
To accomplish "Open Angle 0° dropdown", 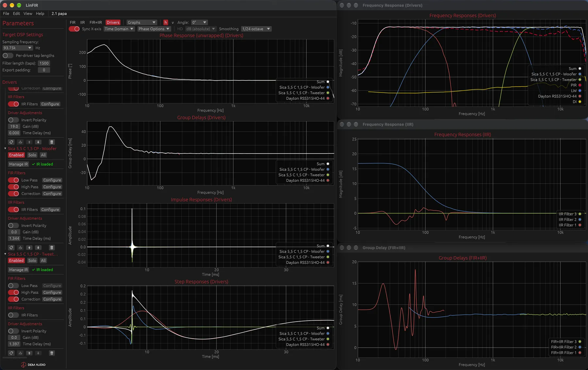I will 199,22.
